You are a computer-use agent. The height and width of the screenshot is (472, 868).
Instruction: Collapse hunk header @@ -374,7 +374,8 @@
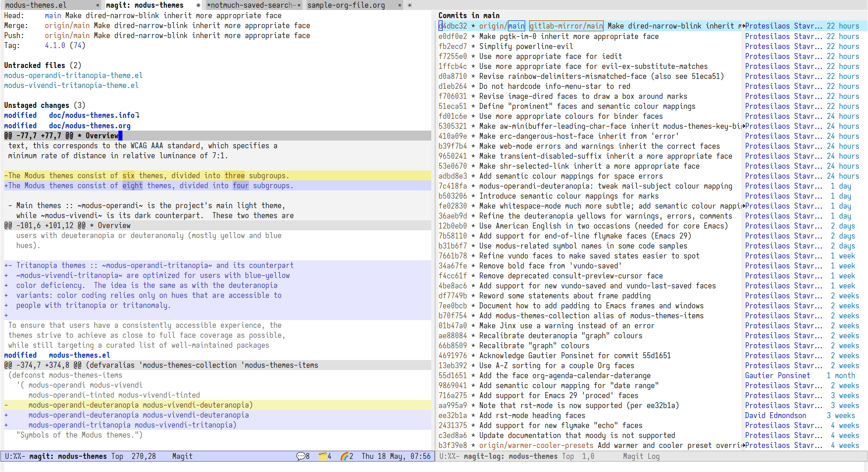pyautogui.click(x=218, y=365)
